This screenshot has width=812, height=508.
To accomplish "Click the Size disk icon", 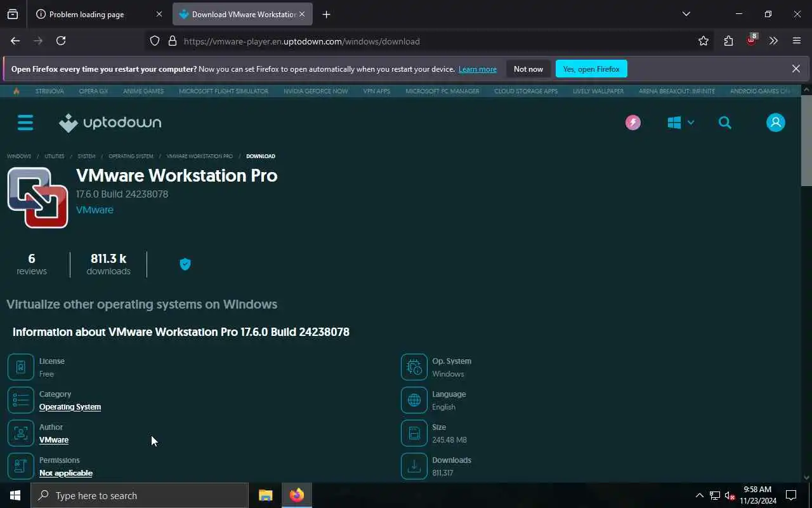I will click(x=414, y=433).
